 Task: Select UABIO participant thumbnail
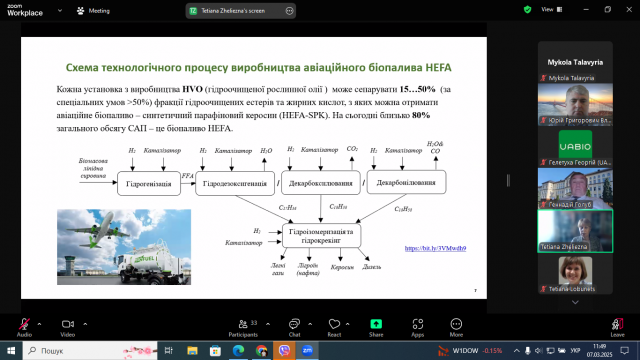575,146
